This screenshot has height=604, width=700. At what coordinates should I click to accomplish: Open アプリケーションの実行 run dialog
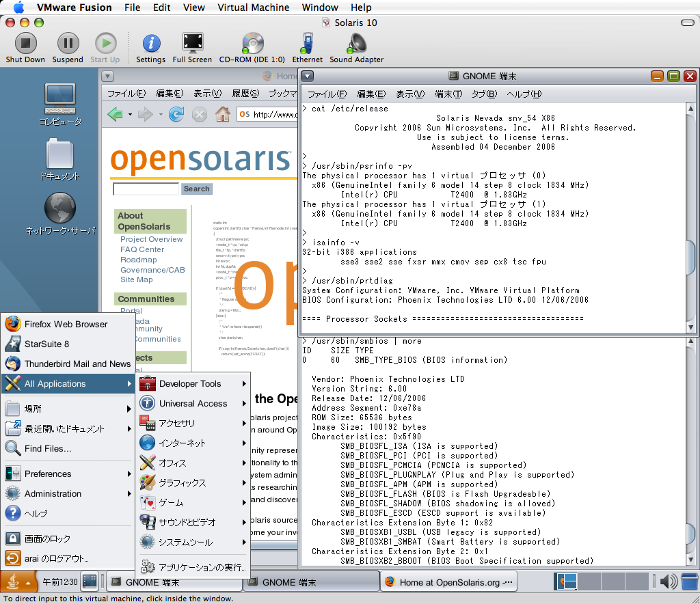pyautogui.click(x=193, y=567)
